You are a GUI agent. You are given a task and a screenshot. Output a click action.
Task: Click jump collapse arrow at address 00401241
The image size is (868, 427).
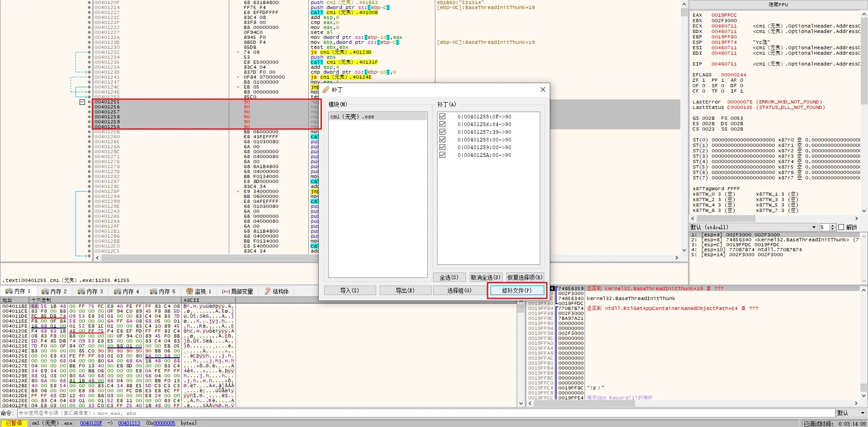point(238,77)
